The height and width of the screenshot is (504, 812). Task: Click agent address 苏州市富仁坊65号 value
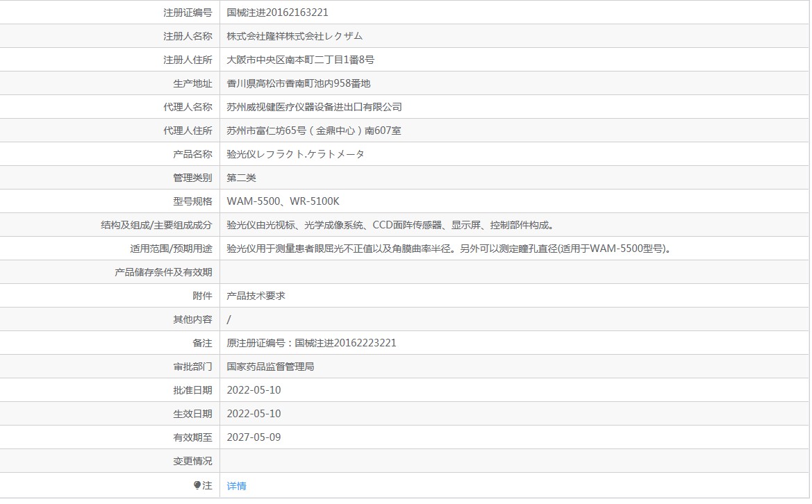(313, 131)
